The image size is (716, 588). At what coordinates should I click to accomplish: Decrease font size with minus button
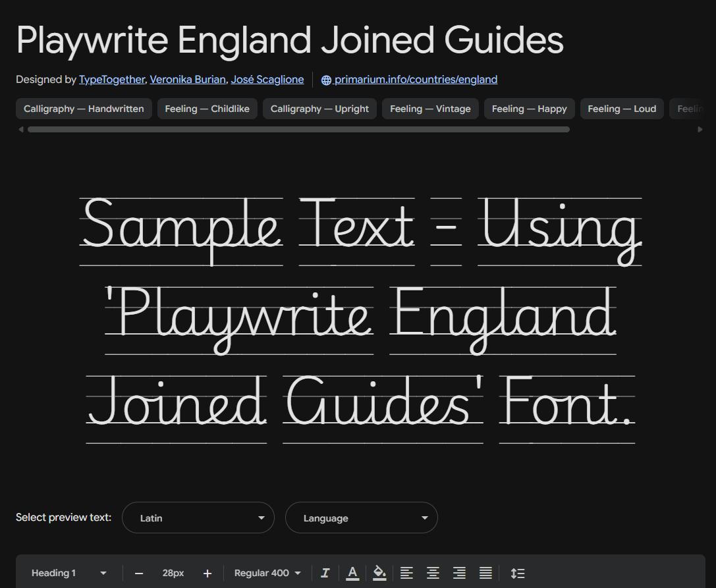[139, 574]
